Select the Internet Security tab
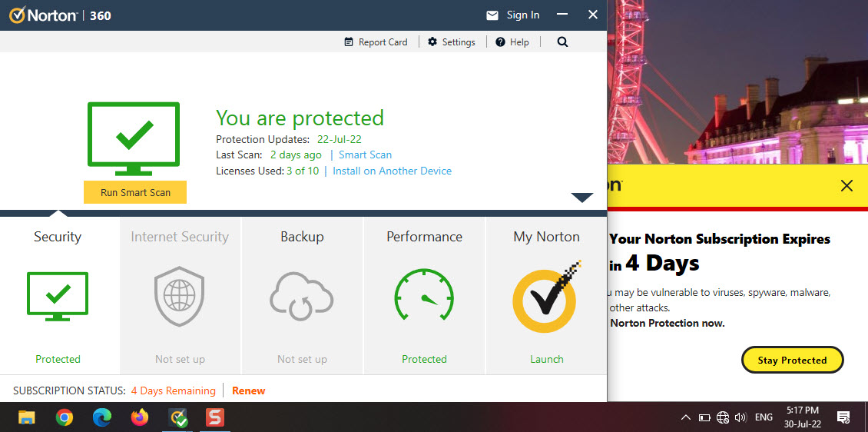The width and height of the screenshot is (868, 432). [x=180, y=296]
